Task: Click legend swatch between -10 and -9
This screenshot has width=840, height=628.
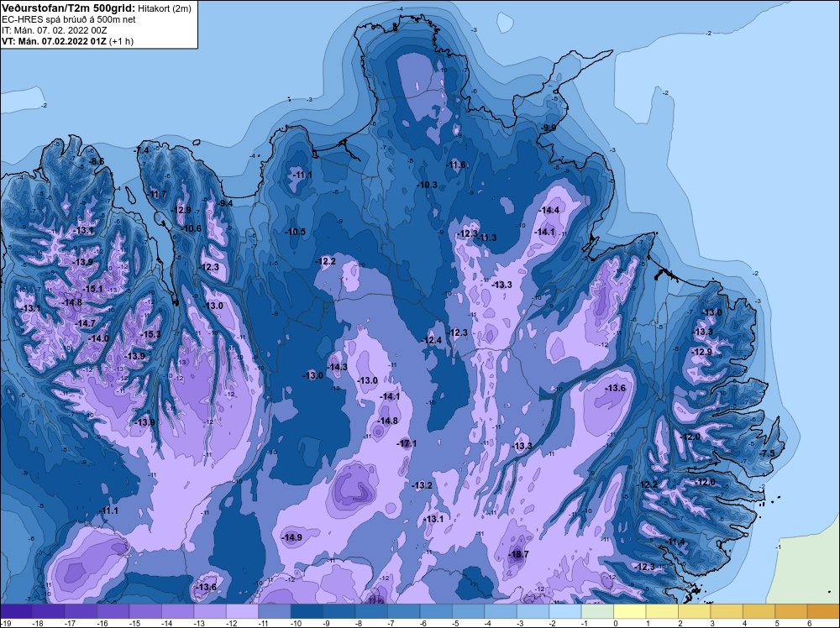Action: [x=307, y=611]
